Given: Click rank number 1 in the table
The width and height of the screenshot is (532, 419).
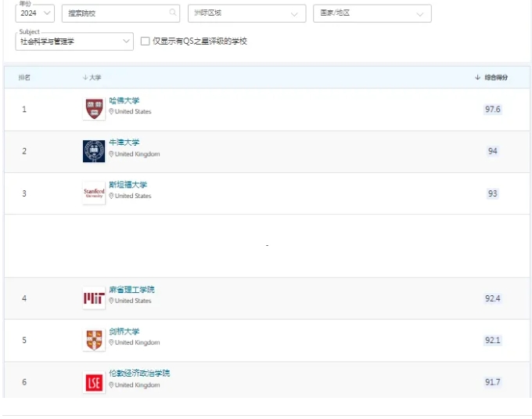Looking at the screenshot, I should pos(24,110).
